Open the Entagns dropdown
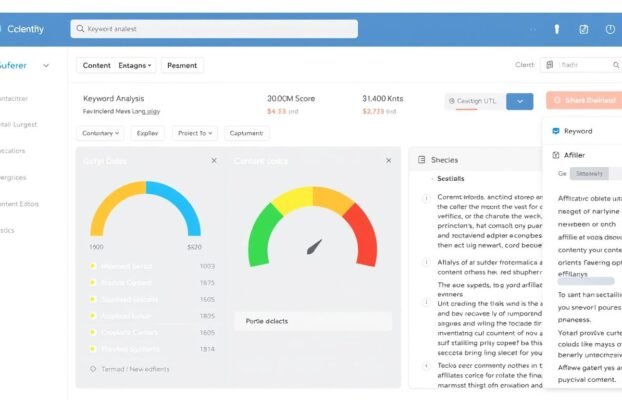This screenshot has height=400, width=622. pyautogui.click(x=135, y=65)
